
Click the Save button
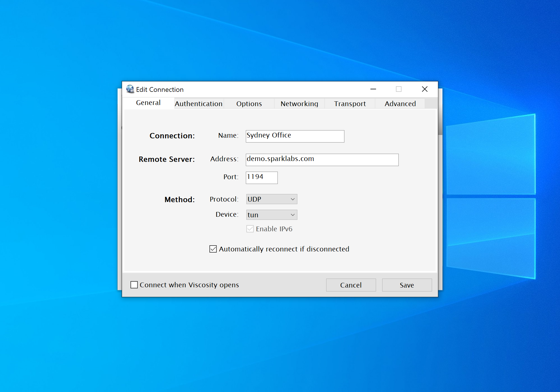coord(406,284)
